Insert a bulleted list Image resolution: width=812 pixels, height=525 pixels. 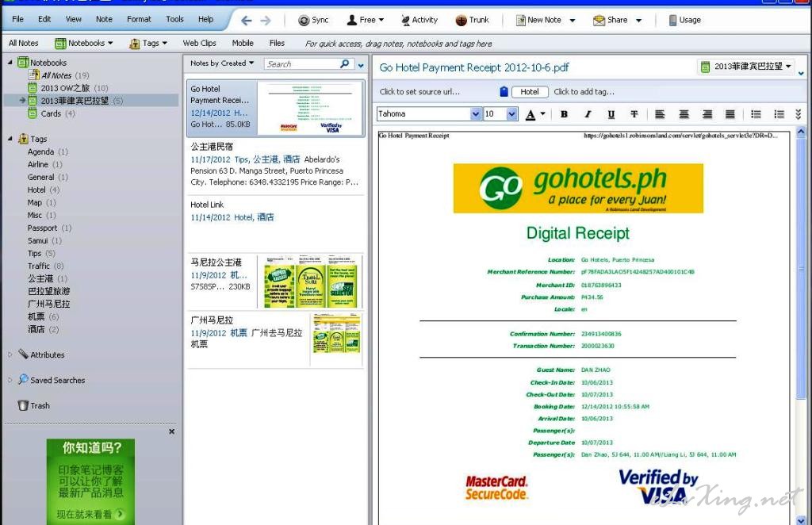point(756,114)
